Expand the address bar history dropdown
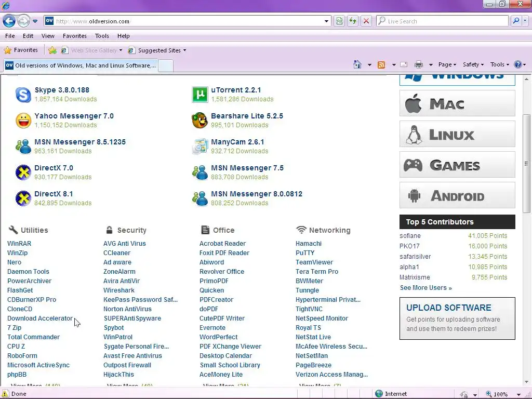 click(x=326, y=21)
